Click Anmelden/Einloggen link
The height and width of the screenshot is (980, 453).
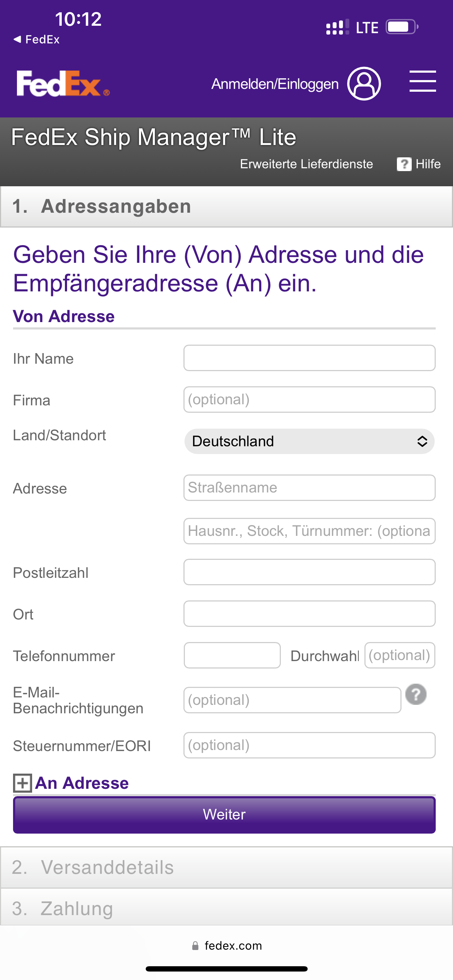(x=274, y=84)
